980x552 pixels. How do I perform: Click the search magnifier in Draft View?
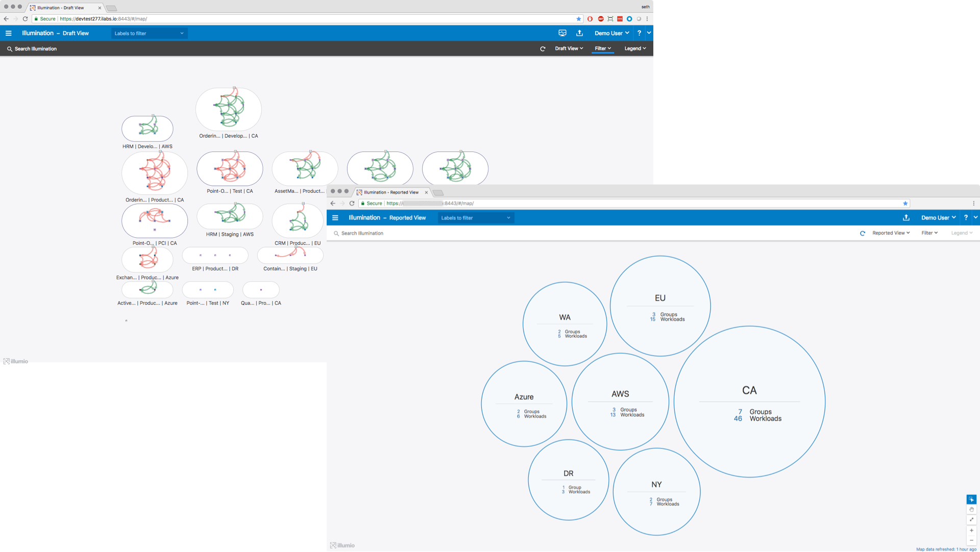point(9,49)
